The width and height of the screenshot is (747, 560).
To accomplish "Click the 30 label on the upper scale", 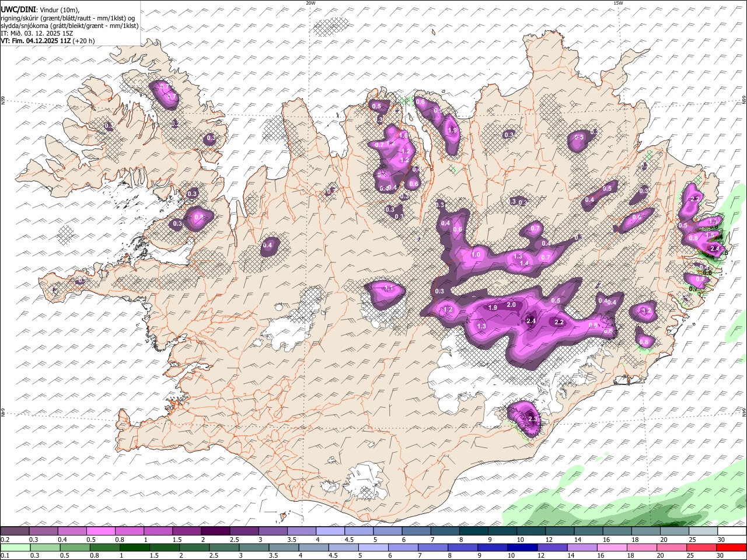I will (x=721, y=540).
